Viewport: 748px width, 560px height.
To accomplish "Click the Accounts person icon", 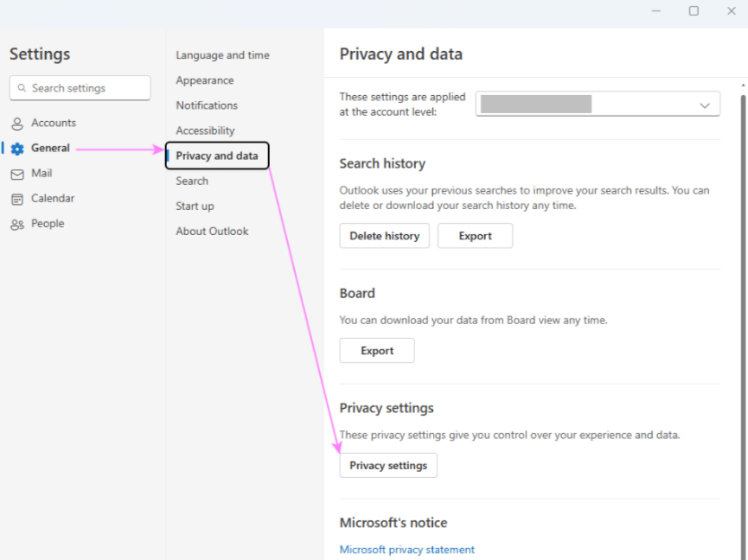I will click(17, 124).
